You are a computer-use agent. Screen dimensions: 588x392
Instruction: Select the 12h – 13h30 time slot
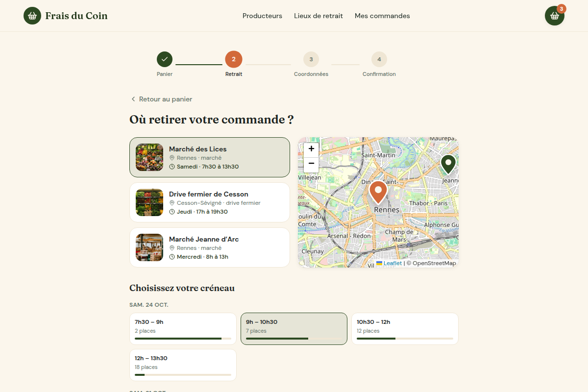(183, 365)
